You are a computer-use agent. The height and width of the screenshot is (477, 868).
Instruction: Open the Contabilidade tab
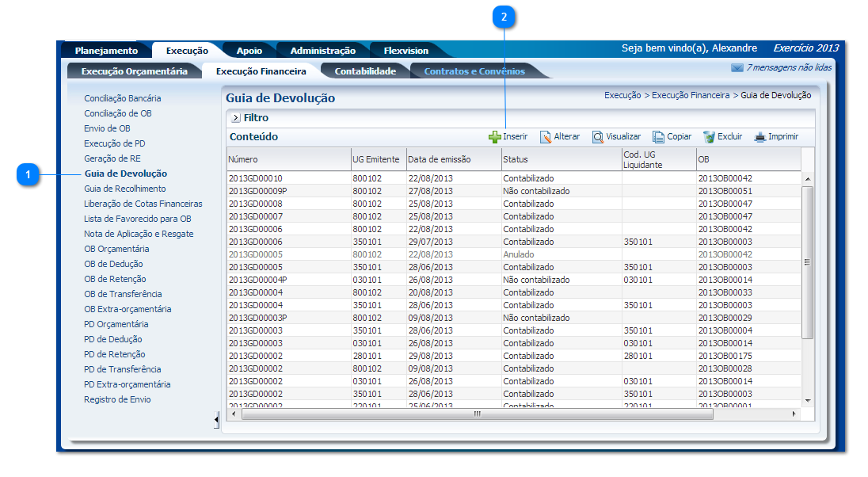(365, 71)
